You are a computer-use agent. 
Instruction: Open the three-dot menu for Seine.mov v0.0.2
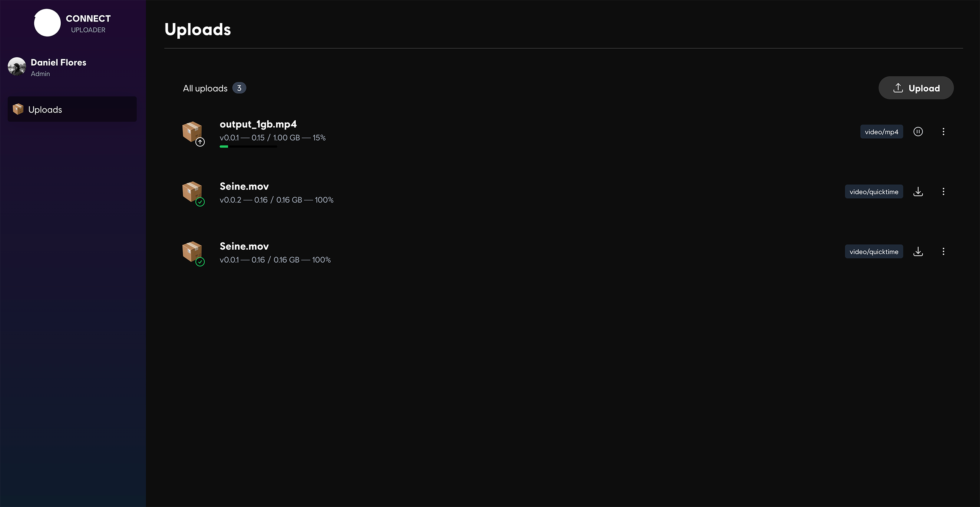pyautogui.click(x=943, y=192)
